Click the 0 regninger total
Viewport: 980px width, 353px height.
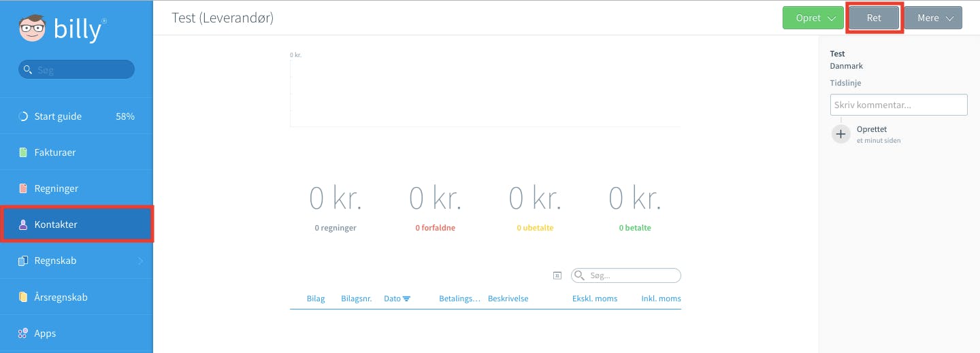coord(335,228)
